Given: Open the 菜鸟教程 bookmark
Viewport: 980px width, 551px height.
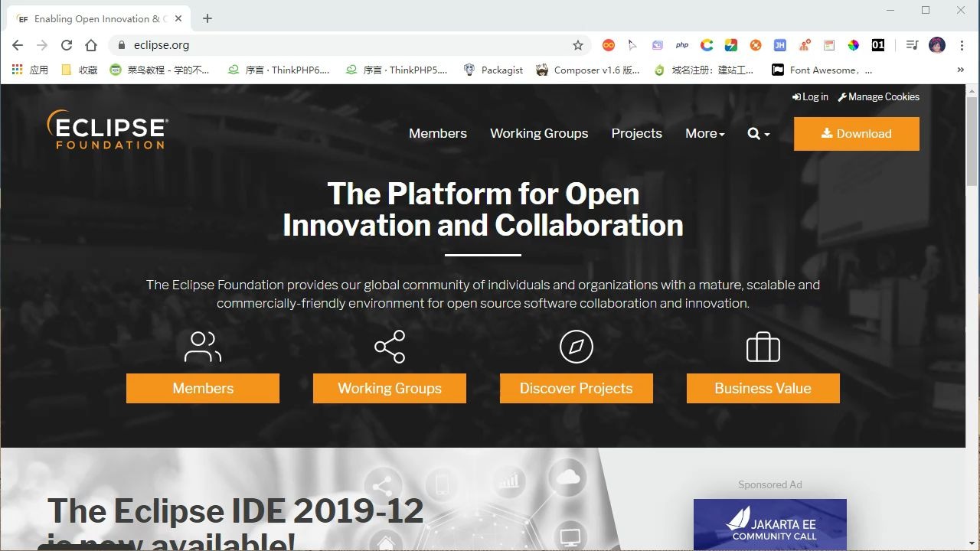Looking at the screenshot, I should pyautogui.click(x=160, y=70).
